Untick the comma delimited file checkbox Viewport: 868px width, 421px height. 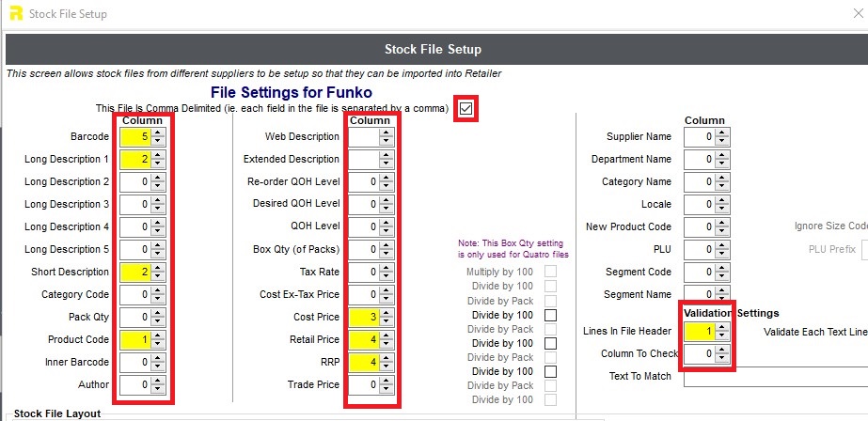[466, 109]
